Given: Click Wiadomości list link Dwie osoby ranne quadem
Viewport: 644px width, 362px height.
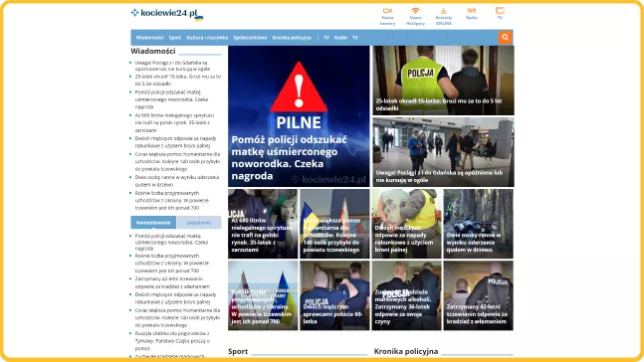Looking at the screenshot, I should click(177, 181).
